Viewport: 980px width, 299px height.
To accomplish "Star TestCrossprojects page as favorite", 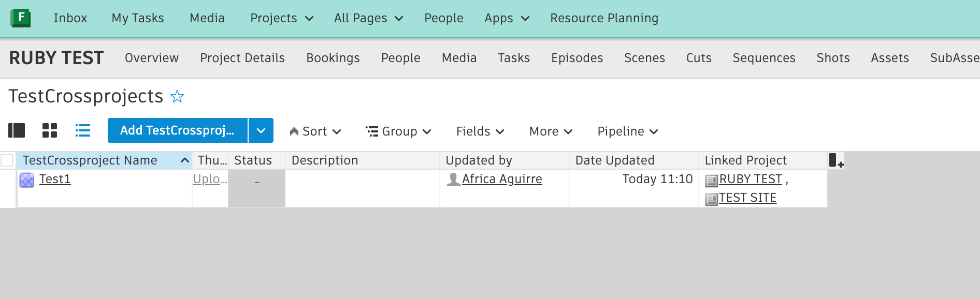I will (x=177, y=97).
